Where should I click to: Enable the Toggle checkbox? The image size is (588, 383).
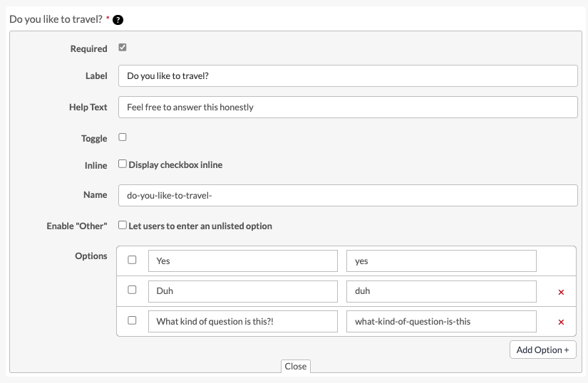click(123, 137)
